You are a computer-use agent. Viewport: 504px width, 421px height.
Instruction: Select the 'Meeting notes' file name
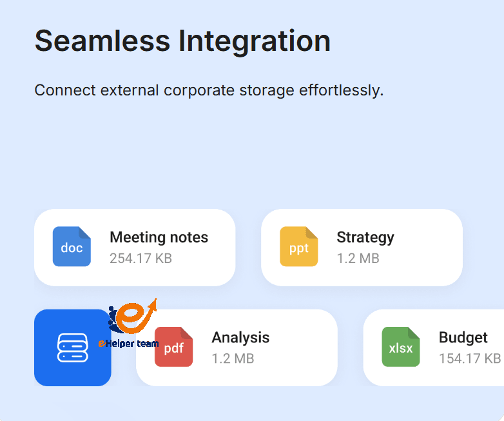pos(159,237)
